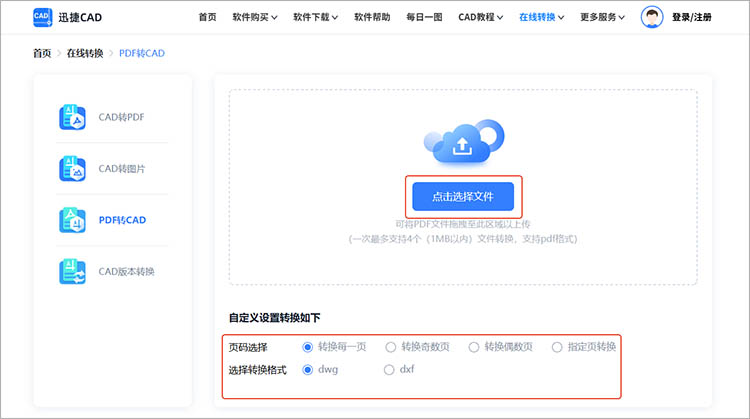Expand the 在线转换 dropdown menu
750x419 pixels.
(542, 17)
